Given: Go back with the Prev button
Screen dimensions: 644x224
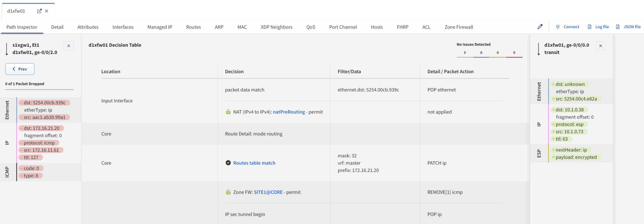Looking at the screenshot, I should [20, 69].
